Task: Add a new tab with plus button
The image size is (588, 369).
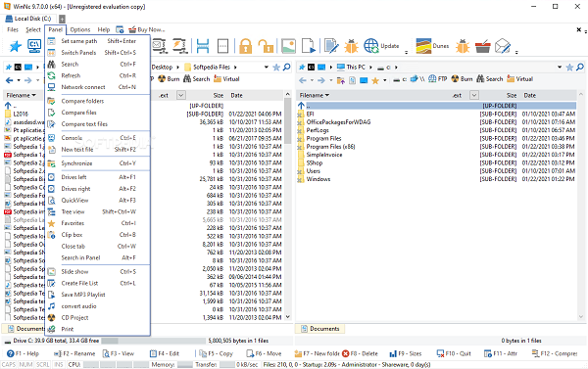Action: 62,19
